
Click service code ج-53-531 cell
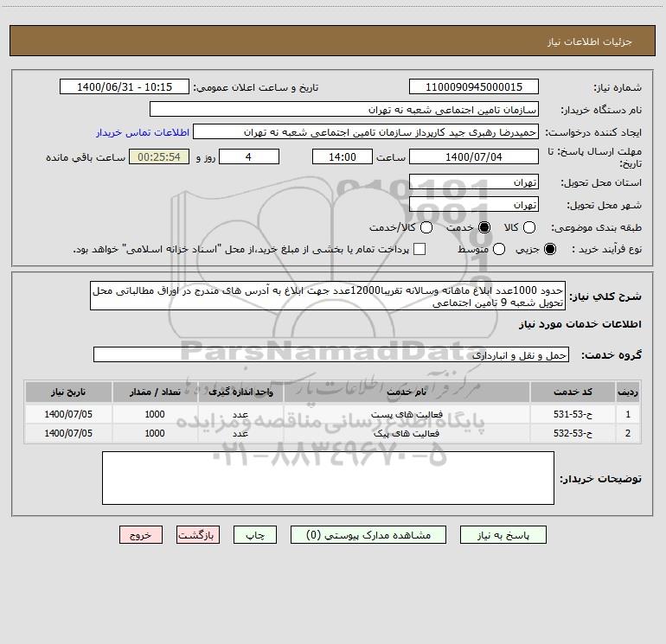pos(573,414)
